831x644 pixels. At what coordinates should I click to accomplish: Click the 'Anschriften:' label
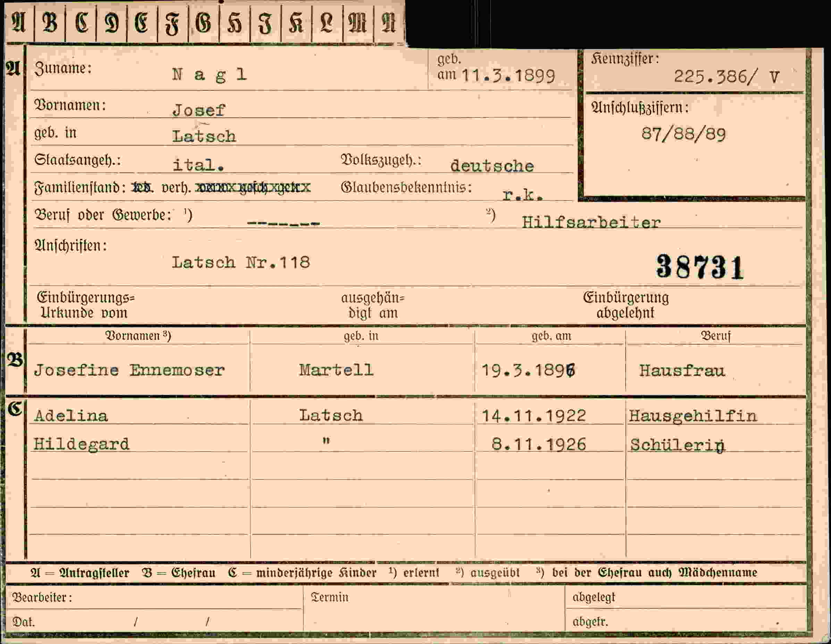pos(71,246)
